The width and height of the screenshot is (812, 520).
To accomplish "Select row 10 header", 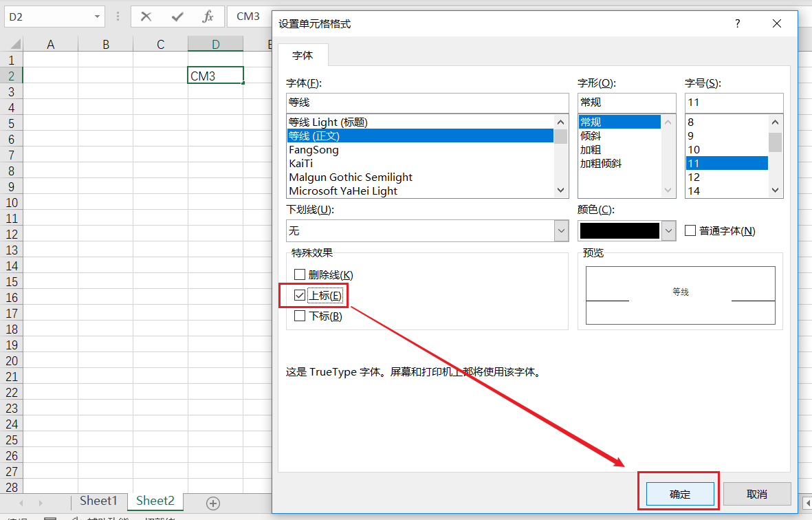I will pos(12,202).
